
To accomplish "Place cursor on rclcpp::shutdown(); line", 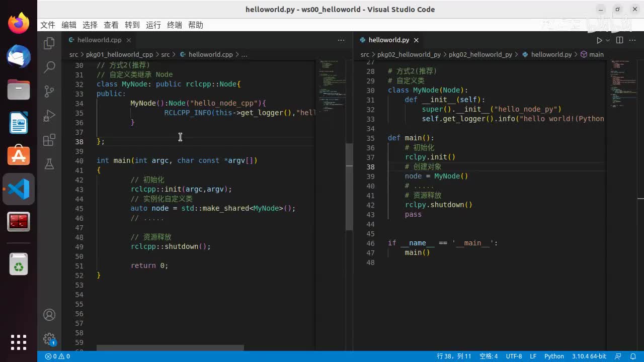I will pos(171,247).
